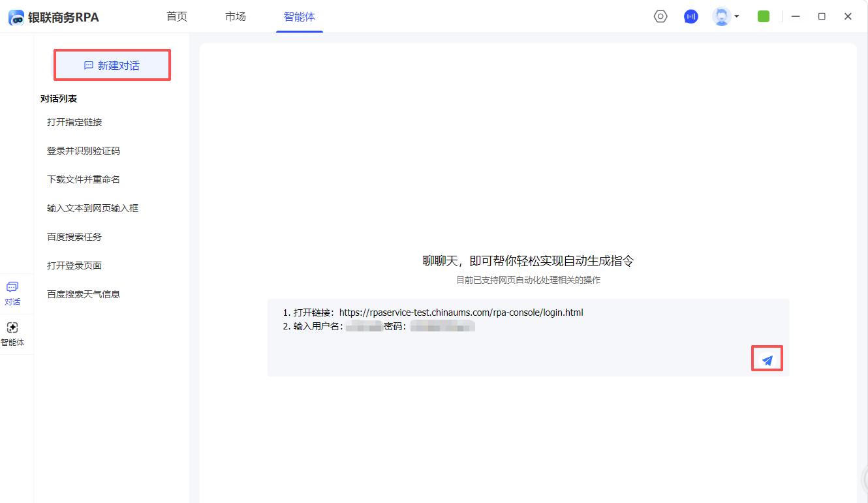The height and width of the screenshot is (503, 868).
Task: Click the green status square icon
Action: 763,17
